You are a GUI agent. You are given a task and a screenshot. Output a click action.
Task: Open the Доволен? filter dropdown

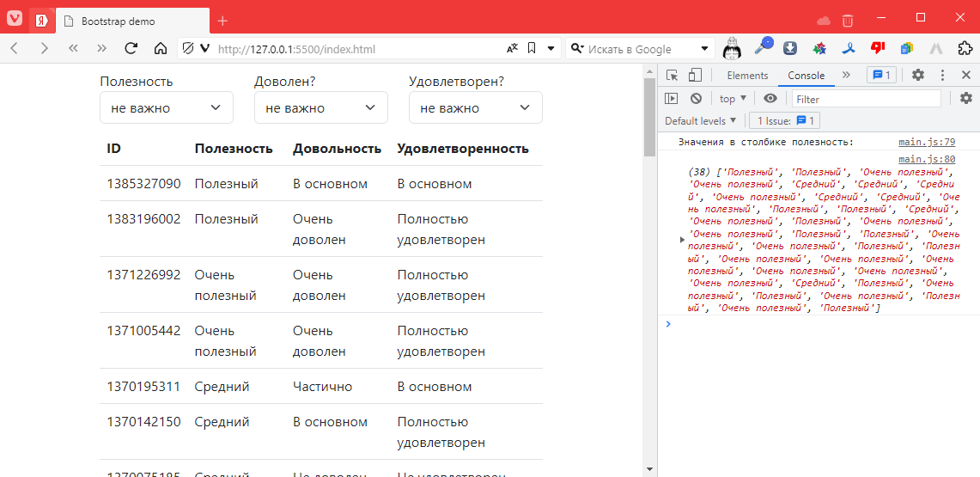(x=321, y=108)
